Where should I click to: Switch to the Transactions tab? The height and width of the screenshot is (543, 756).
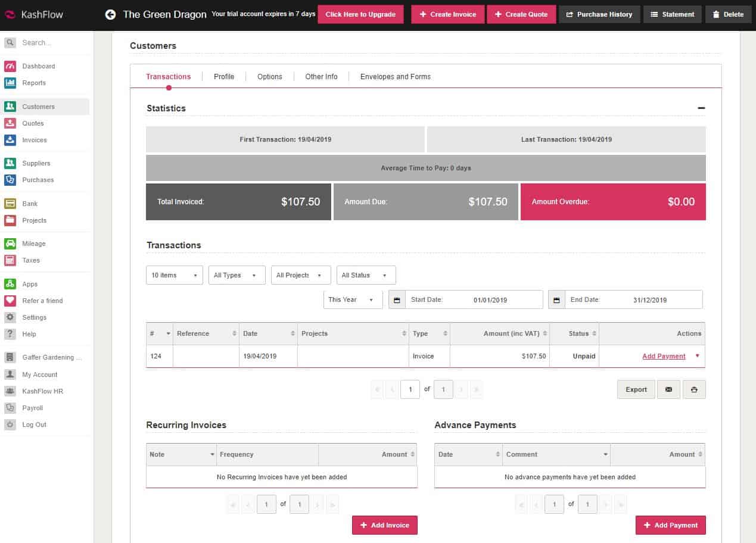pyautogui.click(x=169, y=77)
